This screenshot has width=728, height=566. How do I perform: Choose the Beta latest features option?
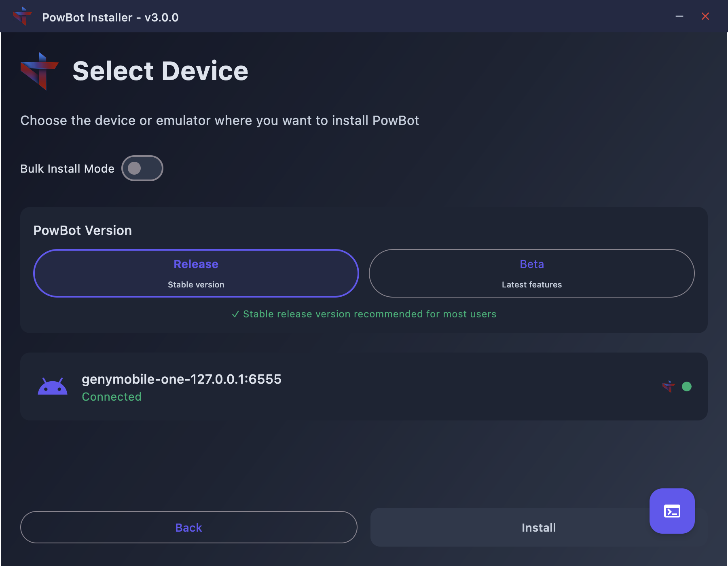coord(531,273)
